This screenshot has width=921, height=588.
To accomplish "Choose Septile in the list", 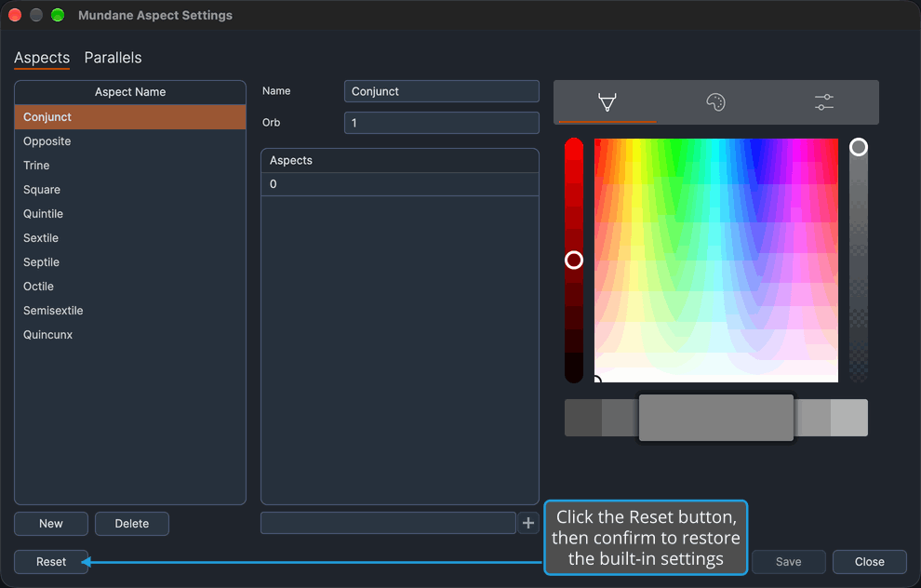I will coord(130,262).
